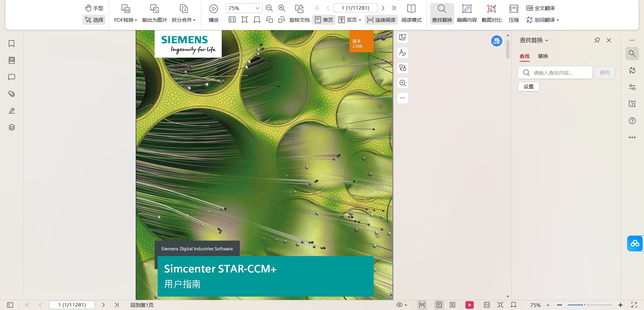Click the text edit floating tool icon
This screenshot has width=644, height=310.
(402, 53)
